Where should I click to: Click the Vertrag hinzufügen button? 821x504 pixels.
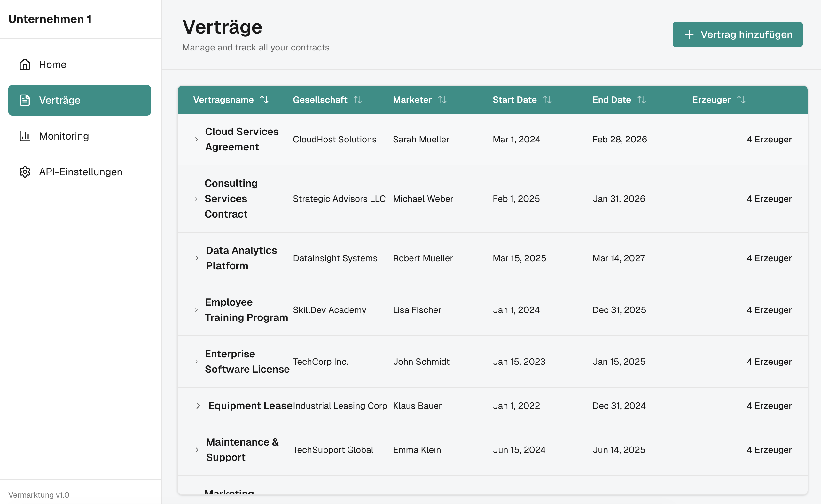[x=738, y=34]
